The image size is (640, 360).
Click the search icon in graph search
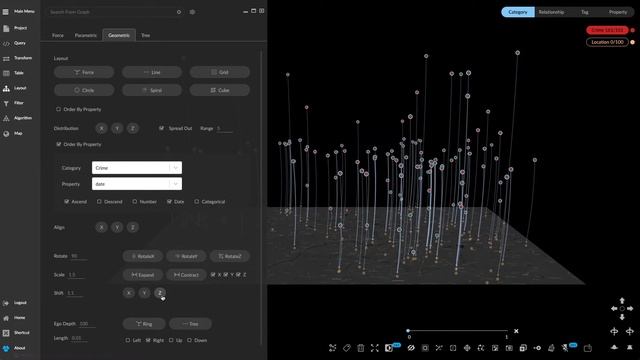click(179, 12)
